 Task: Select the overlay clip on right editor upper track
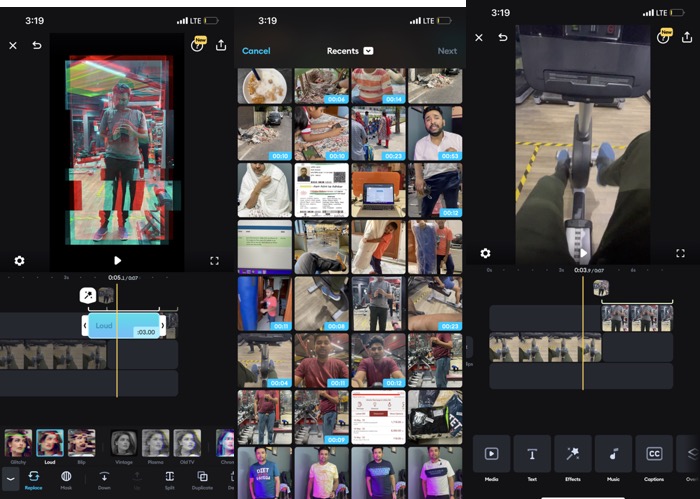637,318
